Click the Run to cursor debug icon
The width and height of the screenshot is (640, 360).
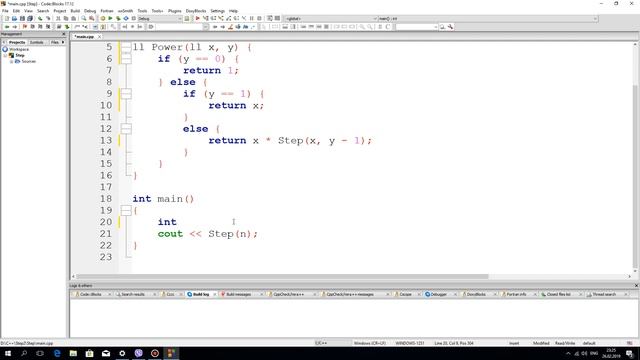(x=205, y=18)
